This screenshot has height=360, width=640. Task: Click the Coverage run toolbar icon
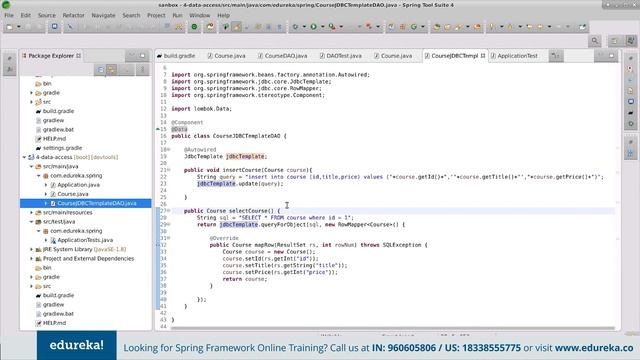click(332, 27)
